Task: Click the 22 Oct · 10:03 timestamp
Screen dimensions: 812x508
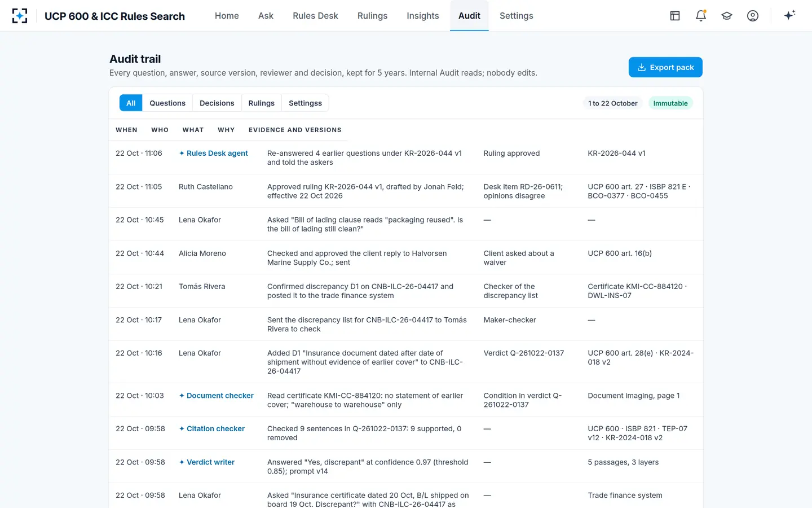Action: (140, 396)
